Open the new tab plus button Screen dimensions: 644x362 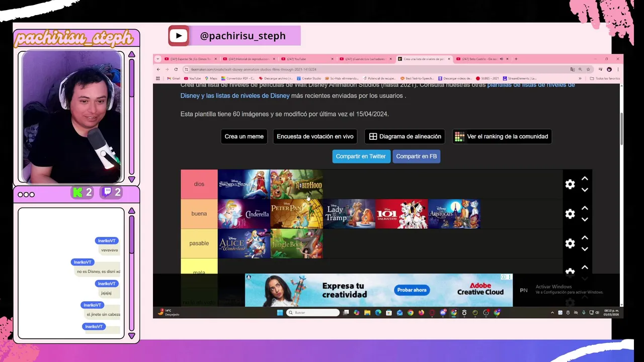[516, 59]
